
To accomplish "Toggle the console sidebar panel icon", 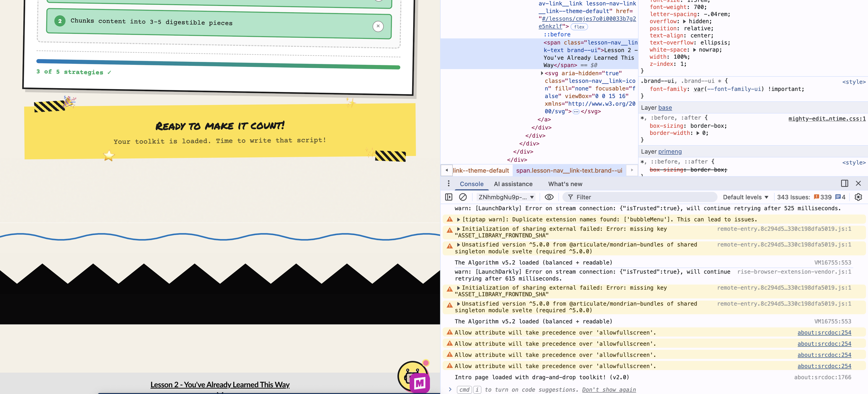I will (x=449, y=197).
